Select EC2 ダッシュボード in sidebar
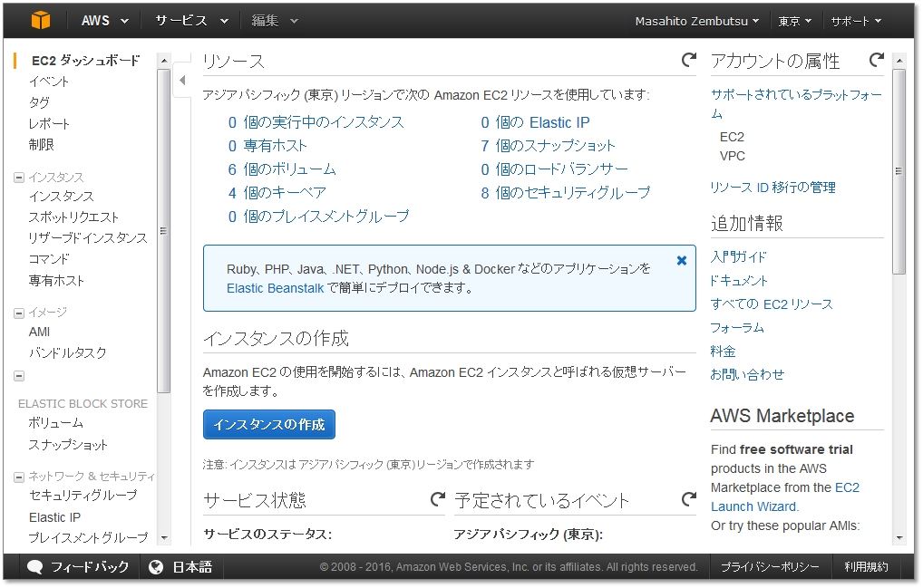 coord(86,61)
